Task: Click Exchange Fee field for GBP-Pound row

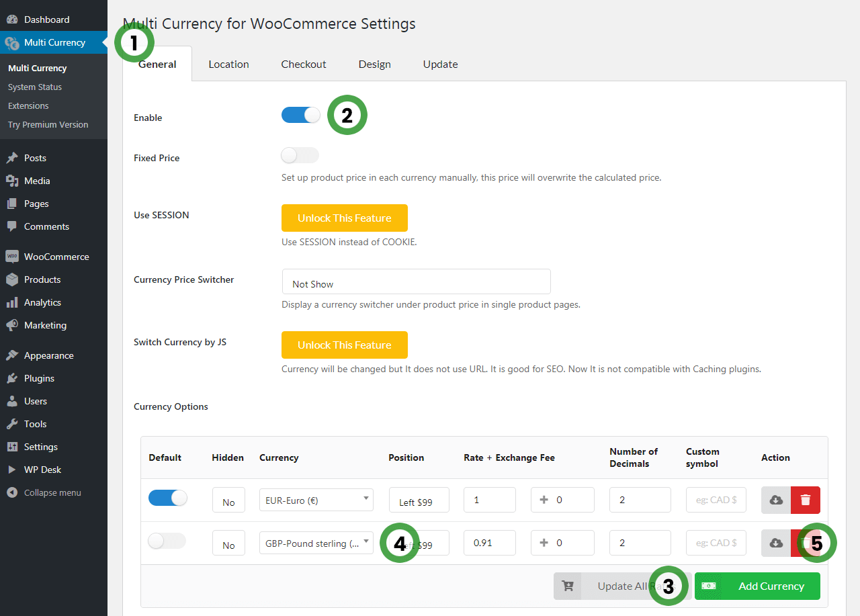Action: (562, 543)
